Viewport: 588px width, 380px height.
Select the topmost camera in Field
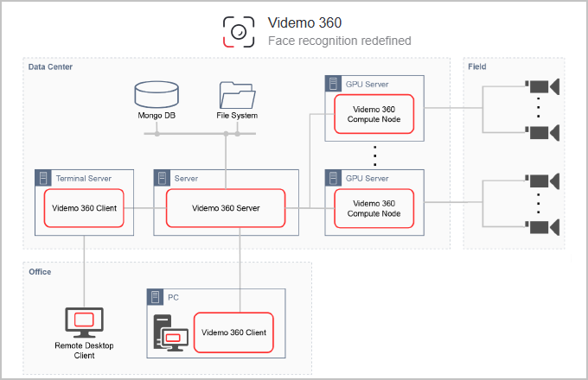click(542, 85)
